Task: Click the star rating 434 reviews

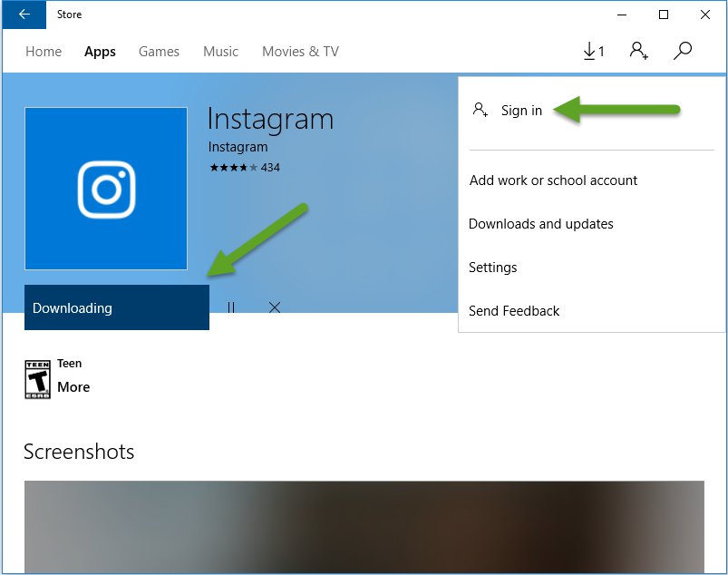Action: [244, 167]
